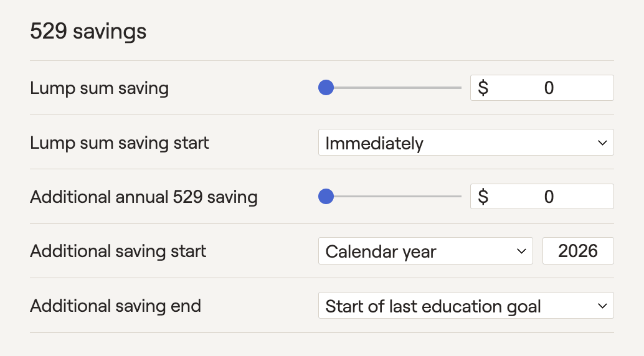The width and height of the screenshot is (644, 356).
Task: Click the chevron arrow on the Immediately dropdown
Action: (602, 143)
